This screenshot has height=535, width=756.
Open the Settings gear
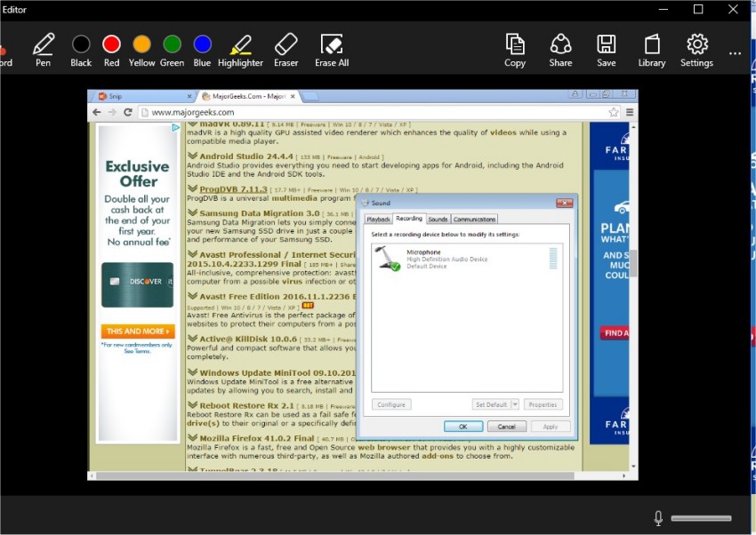[x=696, y=50]
